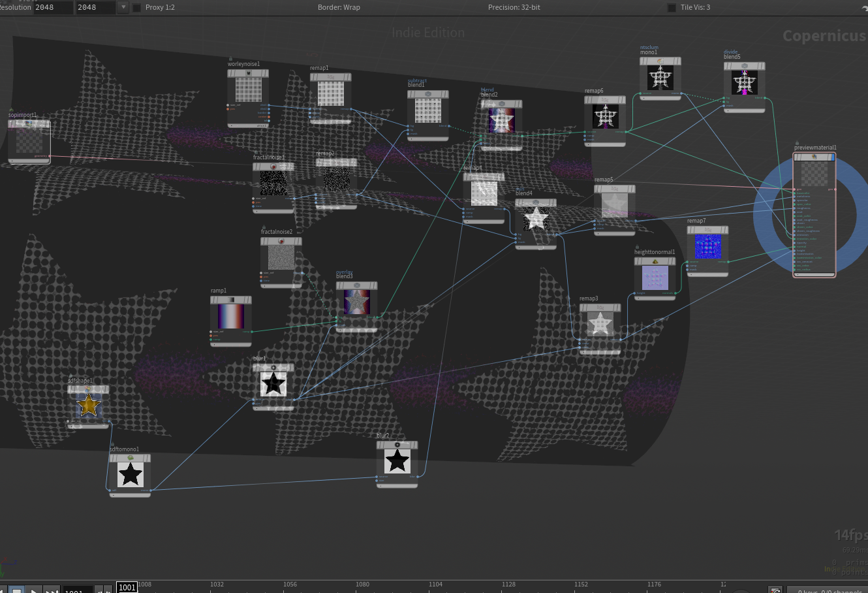The image size is (868, 593).
Task: Select the previewmaterial1 output node
Action: [814, 216]
